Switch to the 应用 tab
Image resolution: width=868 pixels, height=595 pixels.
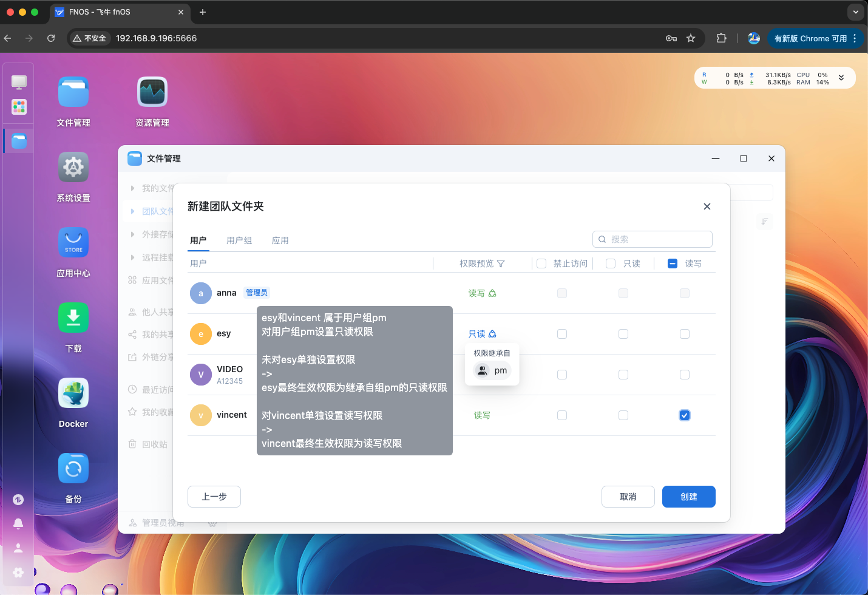(x=280, y=240)
